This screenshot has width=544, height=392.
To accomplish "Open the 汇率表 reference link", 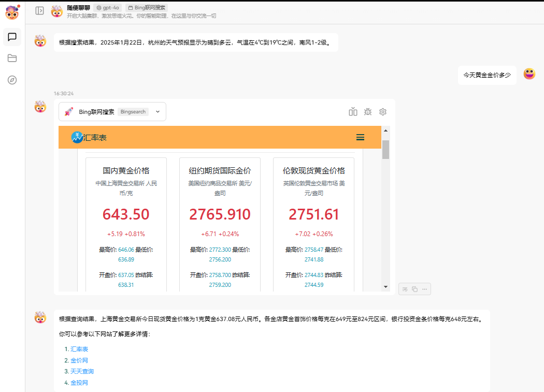I will pyautogui.click(x=79, y=349).
